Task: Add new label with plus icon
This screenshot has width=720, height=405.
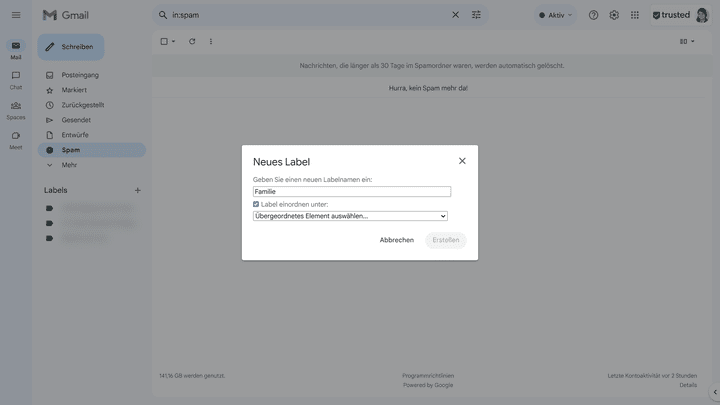Action: click(137, 190)
